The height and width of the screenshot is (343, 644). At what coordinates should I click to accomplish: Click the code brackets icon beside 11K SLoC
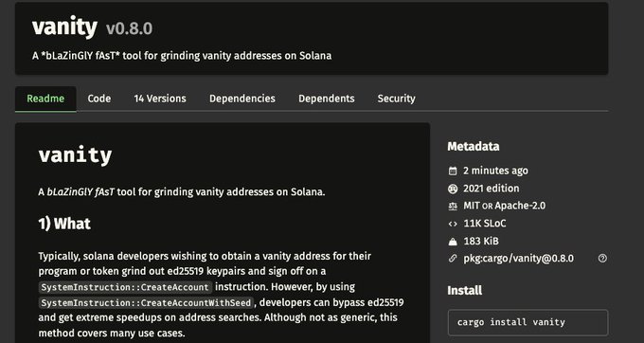[x=453, y=224]
